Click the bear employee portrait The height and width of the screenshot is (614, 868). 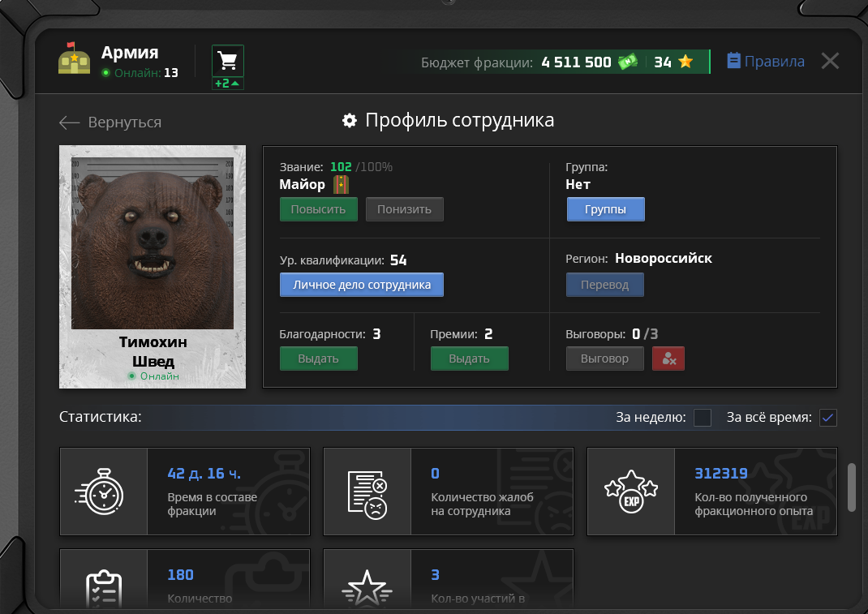[x=153, y=243]
